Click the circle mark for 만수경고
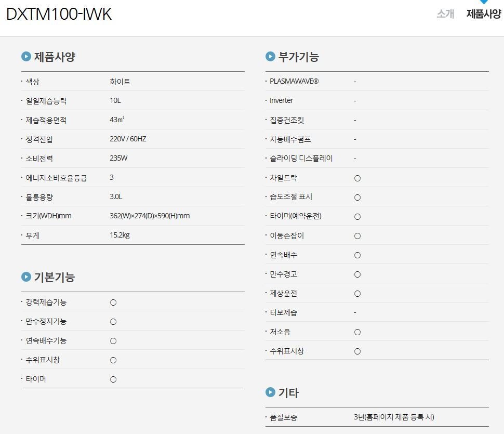 [357, 274]
